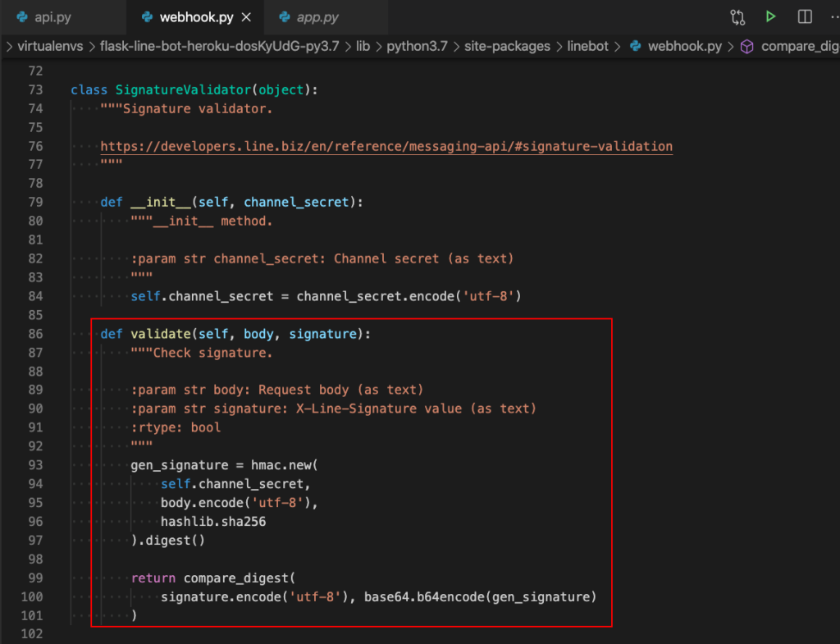Close the webhook.py tab
This screenshot has height=644, width=840.
tap(247, 16)
